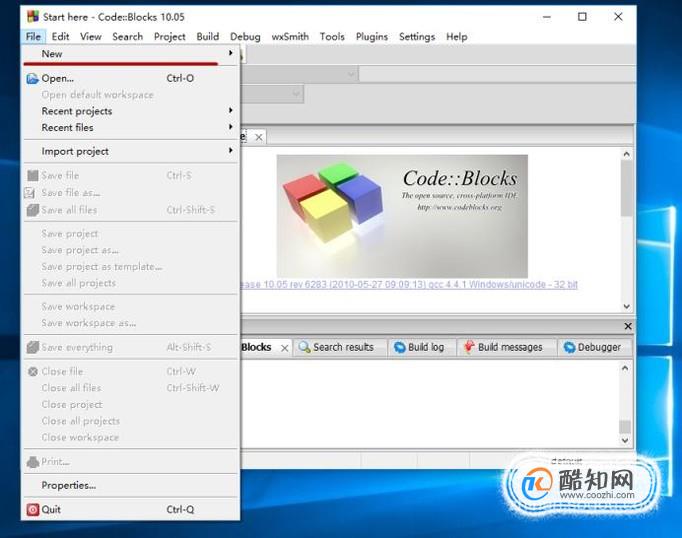Viewport: 682px width, 538px height.
Task: Open the View menu
Action: pyautogui.click(x=90, y=37)
